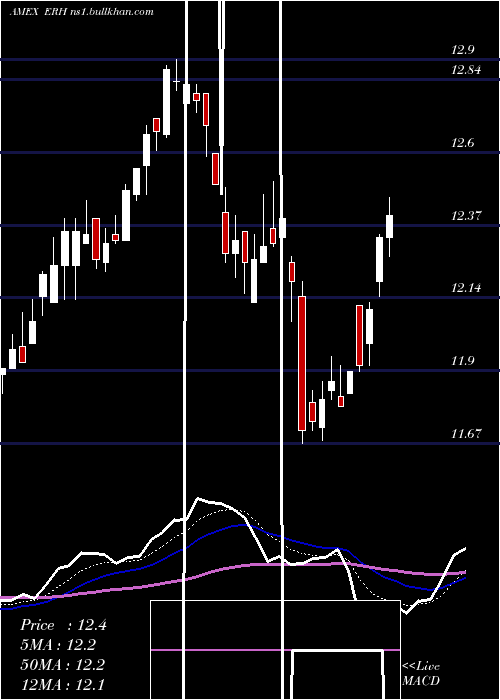Click the 12.14 price level label
This screenshot has width=500, height=700.
(x=466, y=288)
